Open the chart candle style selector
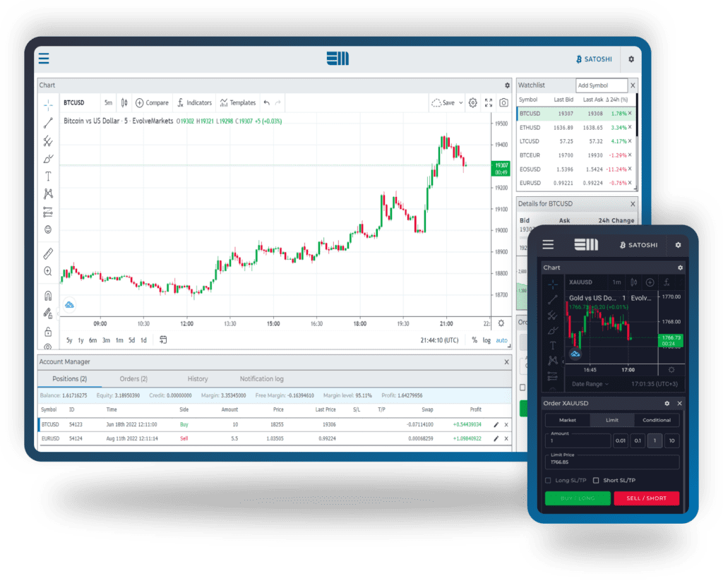The height and width of the screenshot is (588, 723). (x=124, y=102)
